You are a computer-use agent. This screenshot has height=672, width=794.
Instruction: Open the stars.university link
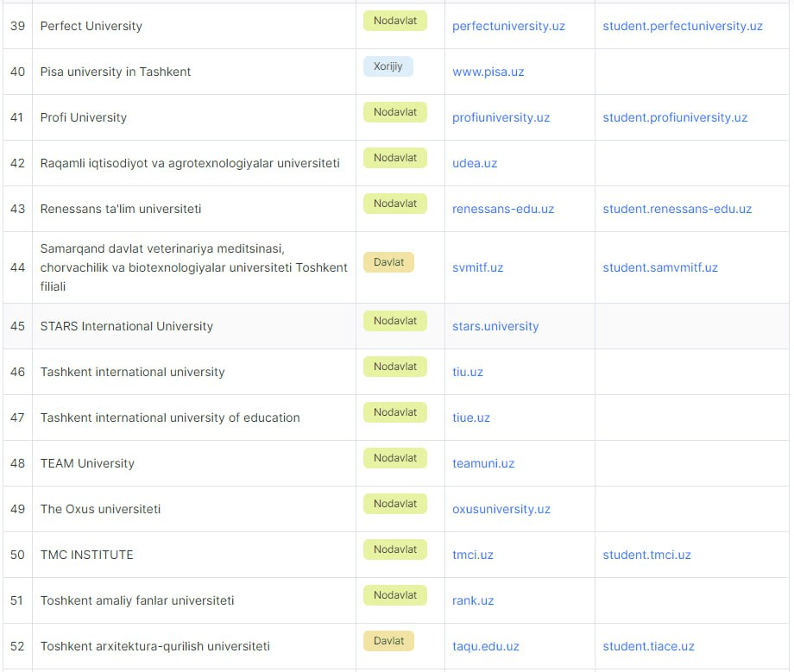click(495, 326)
